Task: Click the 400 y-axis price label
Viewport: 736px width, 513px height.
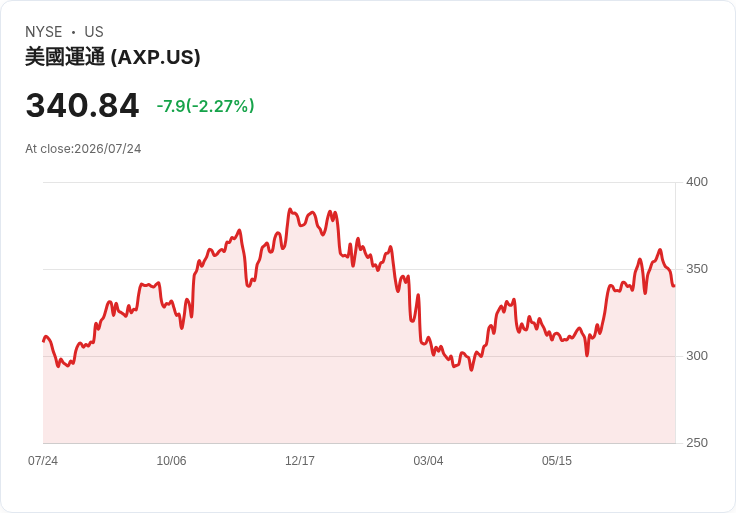Action: click(697, 182)
